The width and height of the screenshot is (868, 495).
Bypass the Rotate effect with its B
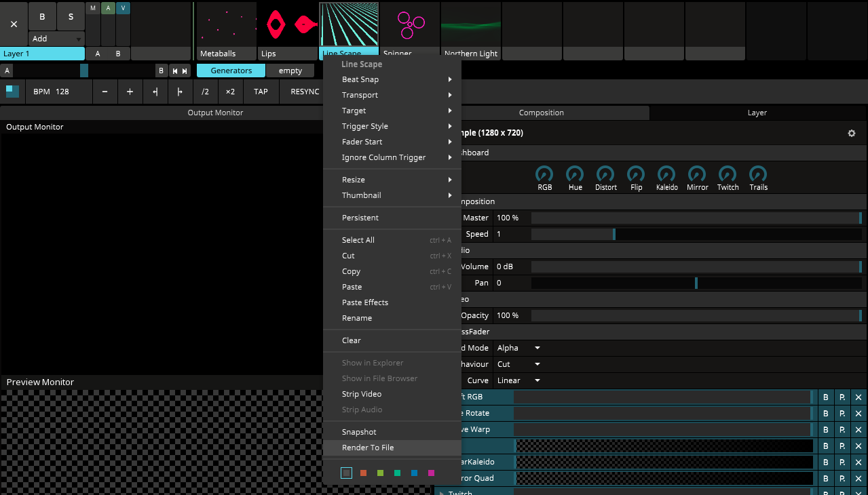pos(826,413)
